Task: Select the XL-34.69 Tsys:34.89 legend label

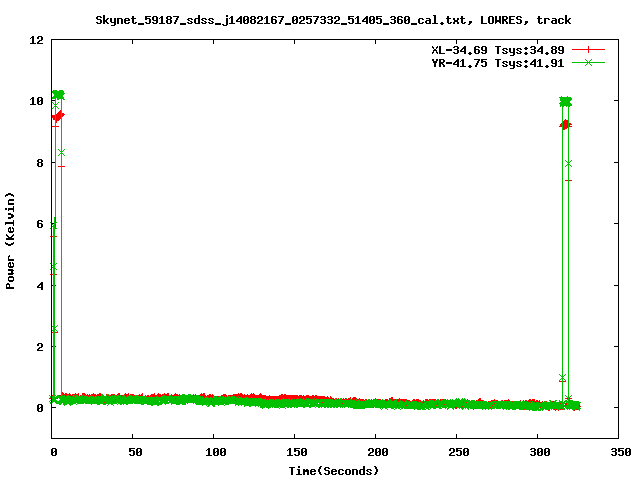Action: (498, 50)
